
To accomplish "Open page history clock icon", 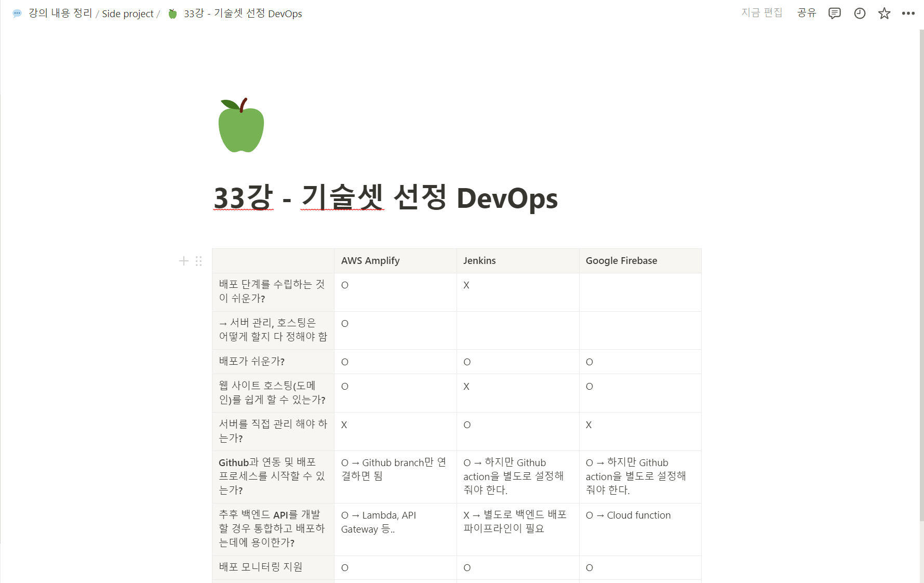I will [860, 14].
